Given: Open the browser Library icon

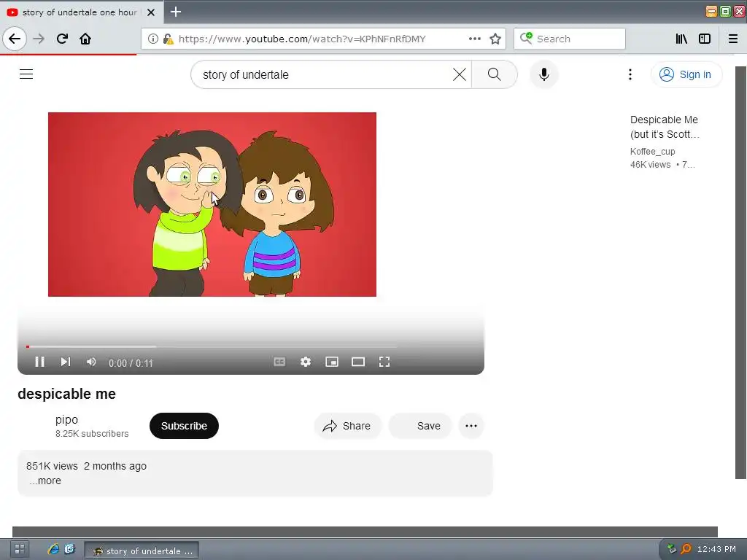Looking at the screenshot, I should tap(681, 39).
